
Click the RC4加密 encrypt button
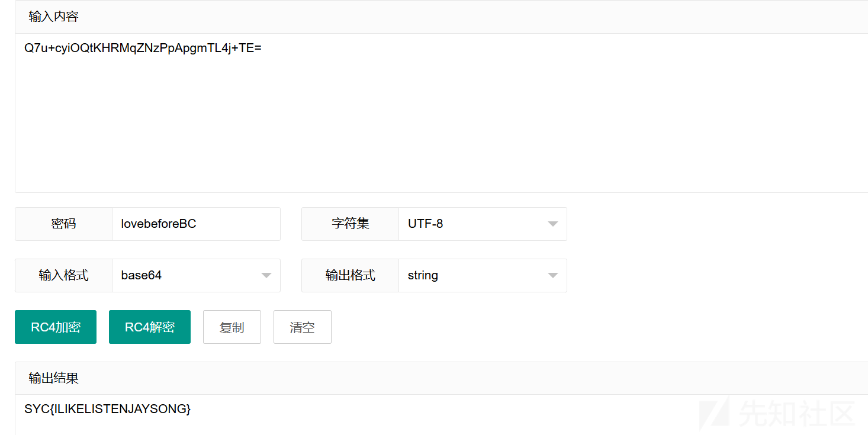56,327
